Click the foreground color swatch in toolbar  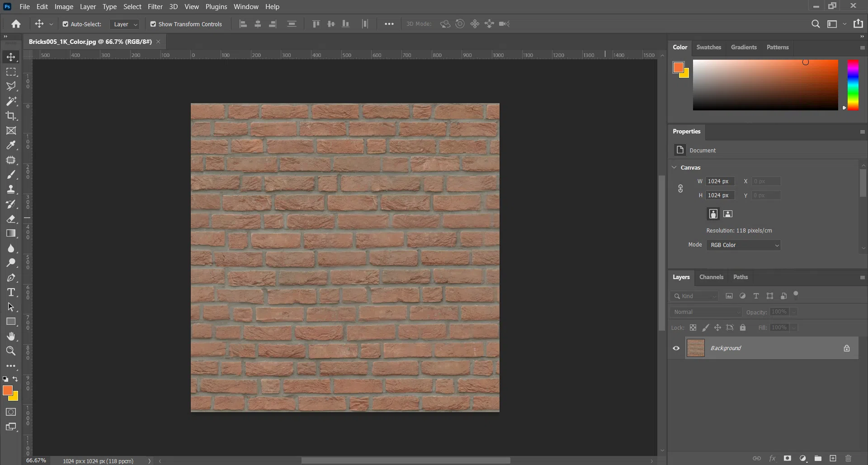(7, 390)
